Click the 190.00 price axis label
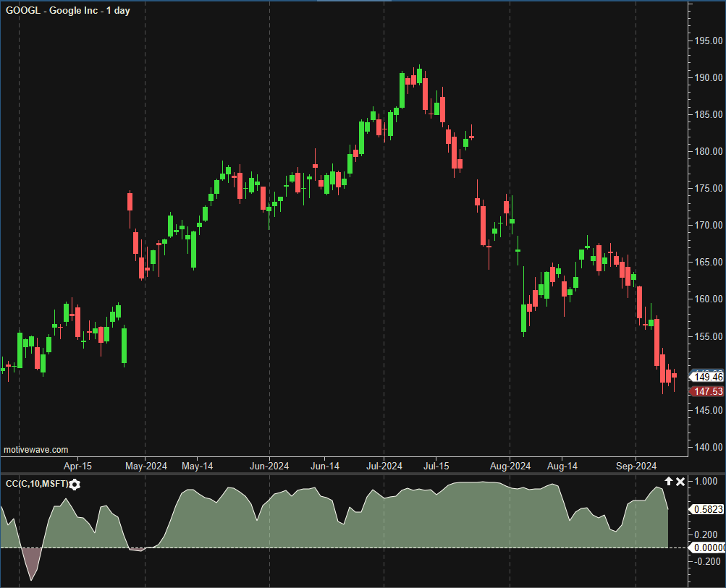726x588 pixels. click(x=706, y=77)
